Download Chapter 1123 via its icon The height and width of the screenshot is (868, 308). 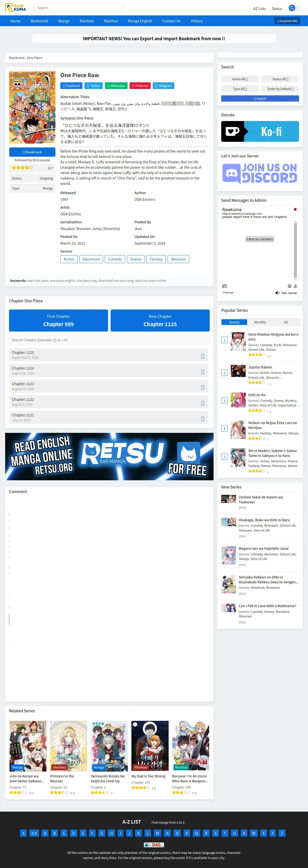203,387
